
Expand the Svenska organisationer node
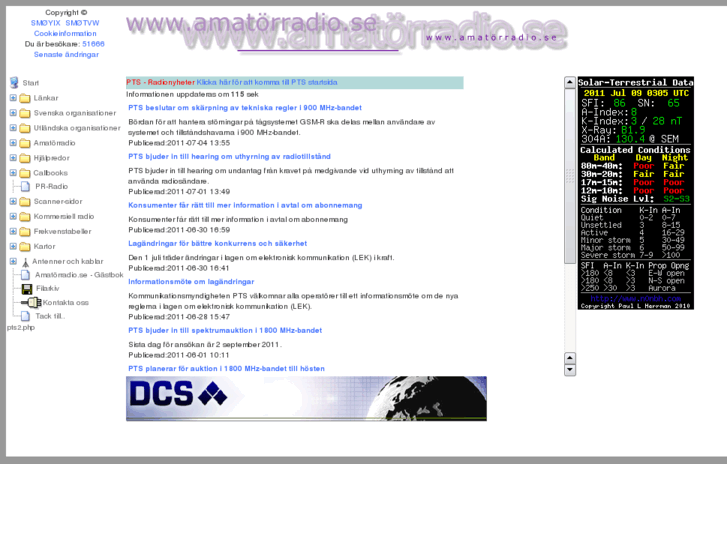[x=13, y=113]
